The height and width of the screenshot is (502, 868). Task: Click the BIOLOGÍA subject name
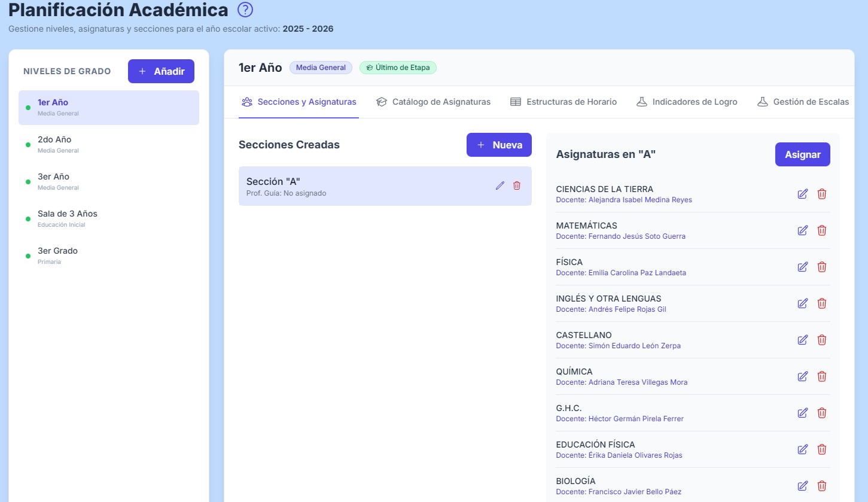click(575, 481)
